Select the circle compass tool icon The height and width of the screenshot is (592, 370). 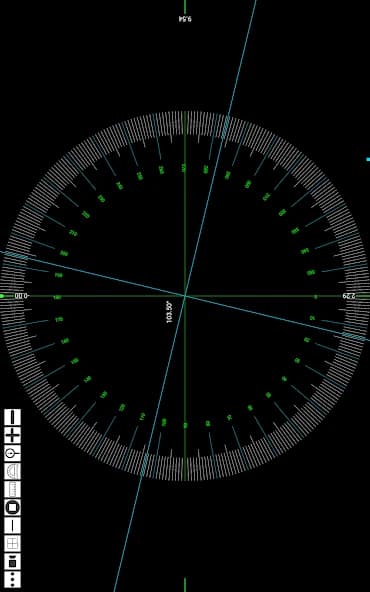tap(12, 453)
